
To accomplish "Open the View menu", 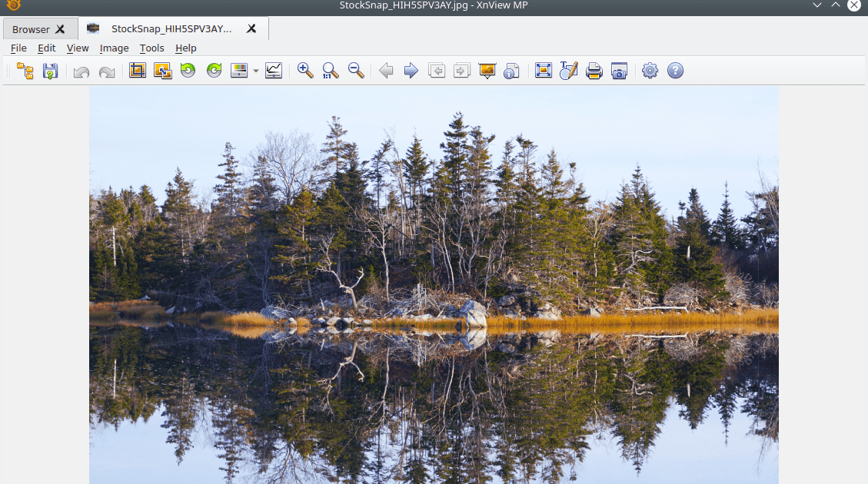I will [x=78, y=48].
